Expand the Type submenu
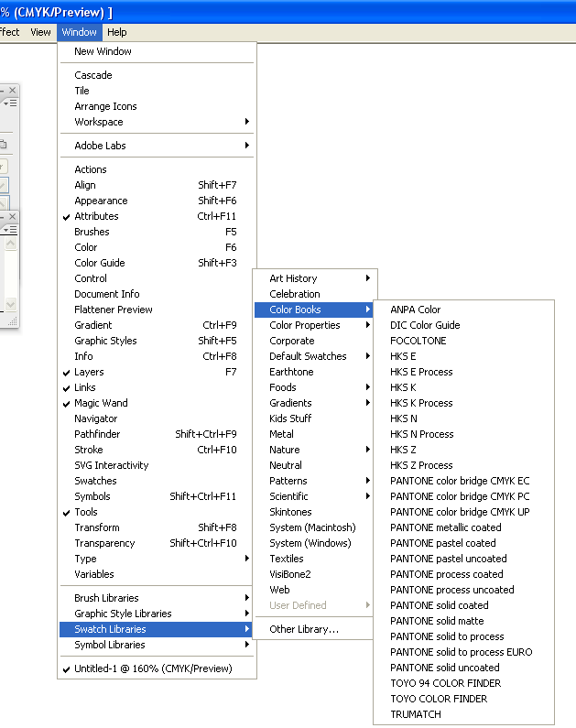576x728 pixels. (x=157, y=559)
